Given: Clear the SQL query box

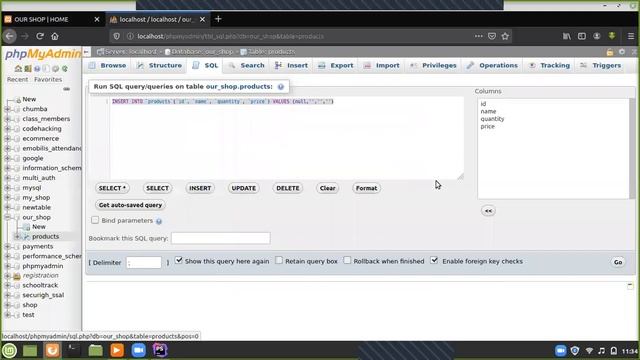Looking at the screenshot, I should coord(327,188).
